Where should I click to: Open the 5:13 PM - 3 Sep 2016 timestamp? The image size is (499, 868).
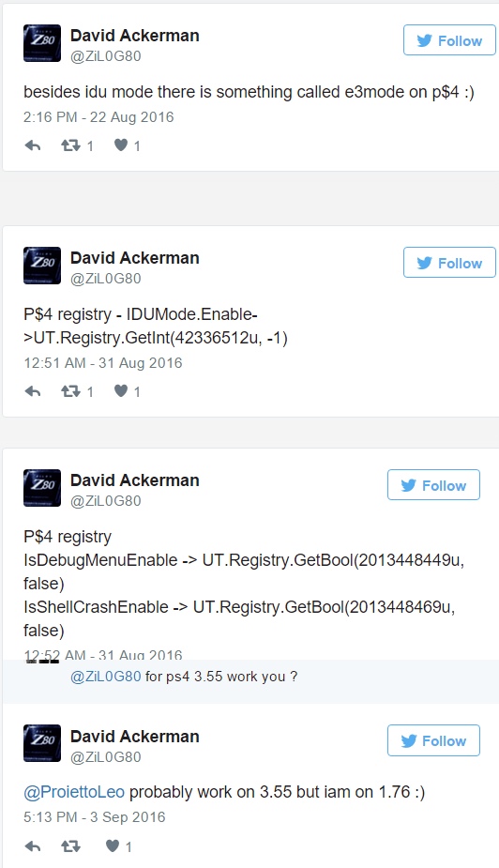point(94,817)
